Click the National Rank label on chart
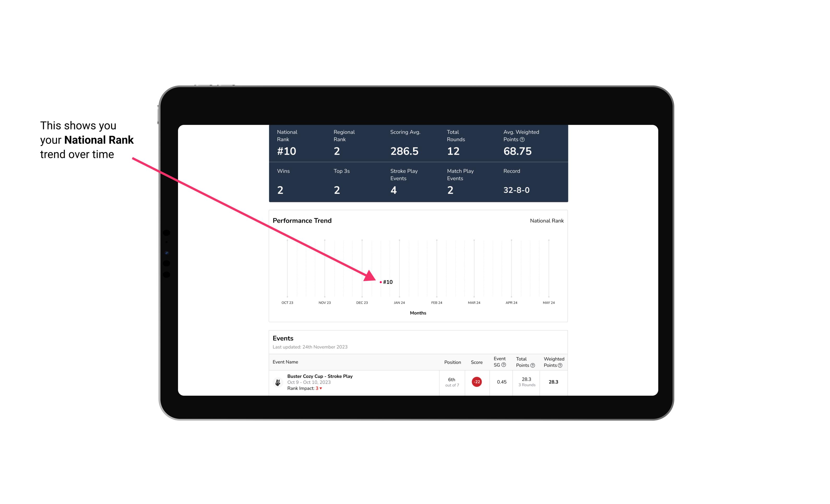The height and width of the screenshot is (504, 830). coord(546,220)
